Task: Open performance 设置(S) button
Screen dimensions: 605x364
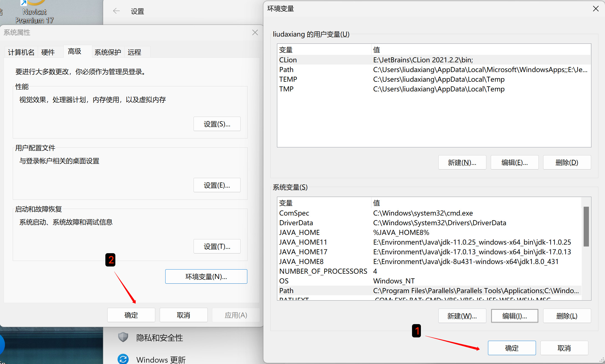Action: 217,124
